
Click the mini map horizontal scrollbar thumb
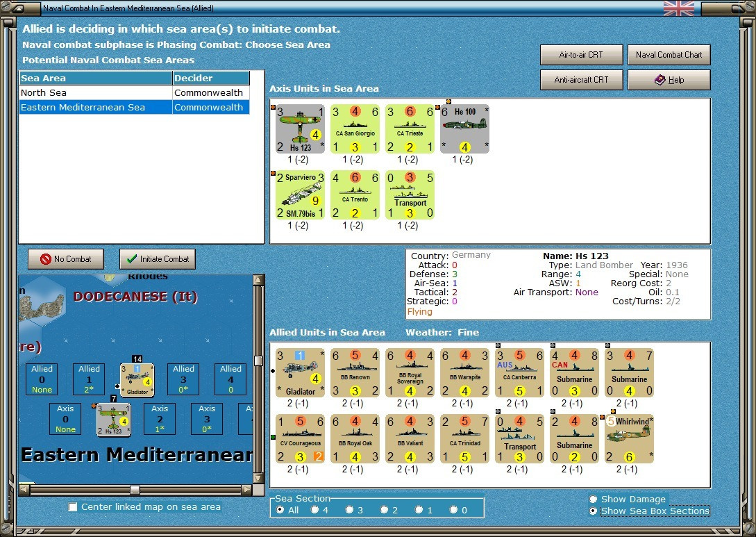[135, 490]
